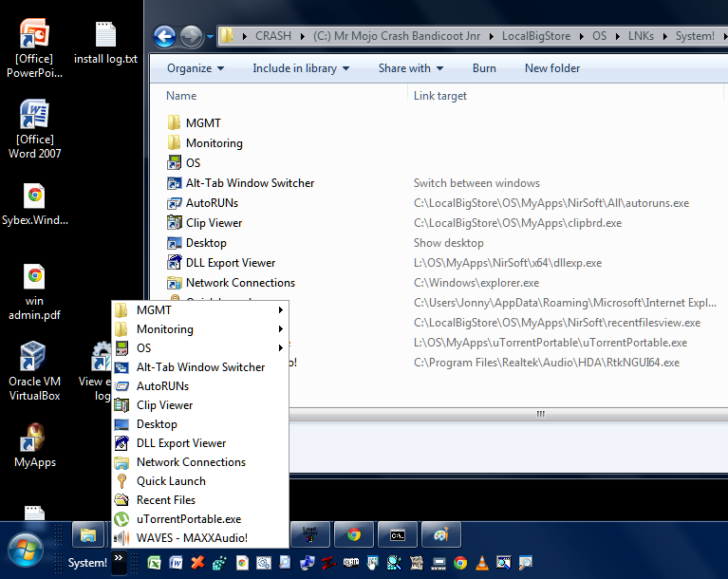The width and height of the screenshot is (728, 579).
Task: Open the Paint palette taskbar button
Action: pos(441,535)
